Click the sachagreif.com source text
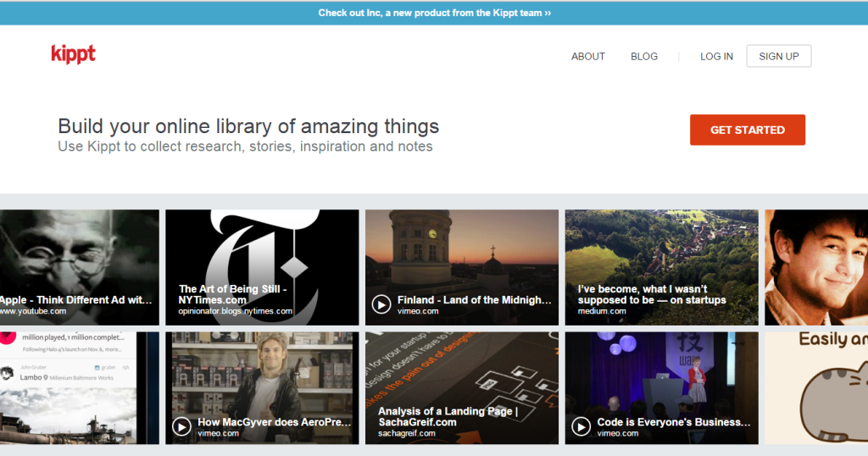The width and height of the screenshot is (868, 456). [406, 433]
